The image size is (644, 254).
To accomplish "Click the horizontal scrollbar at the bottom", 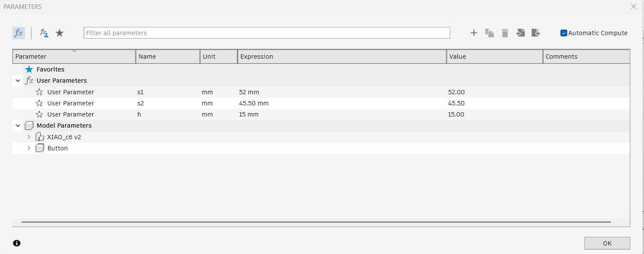I will [x=316, y=222].
